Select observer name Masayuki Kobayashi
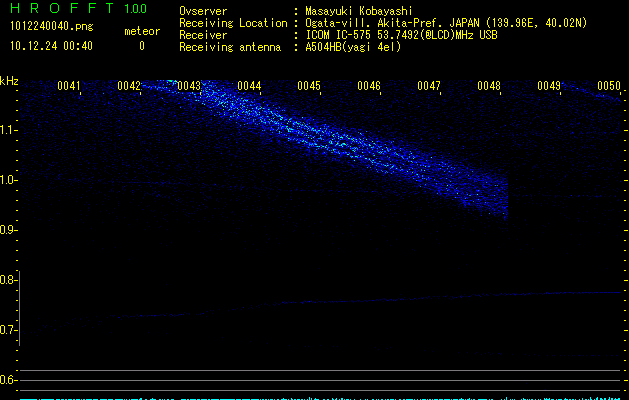Viewport: 629px width, 400px height. coord(359,11)
